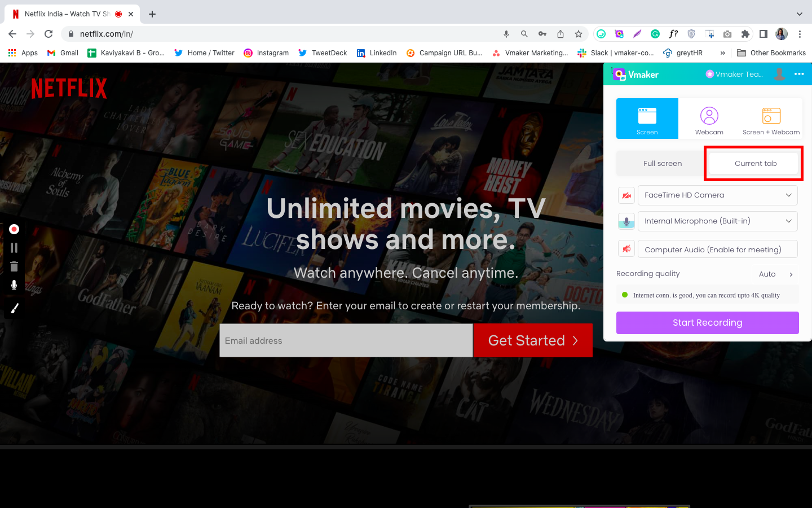Open a new browser tab

pos(152,14)
